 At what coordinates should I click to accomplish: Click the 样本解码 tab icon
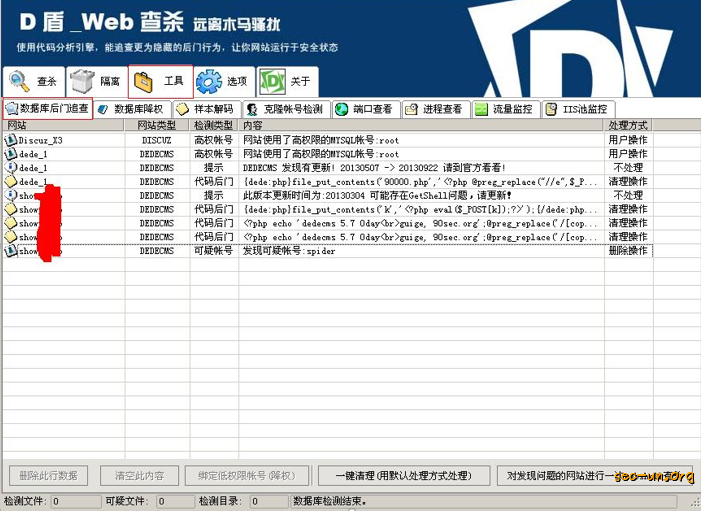[x=182, y=109]
